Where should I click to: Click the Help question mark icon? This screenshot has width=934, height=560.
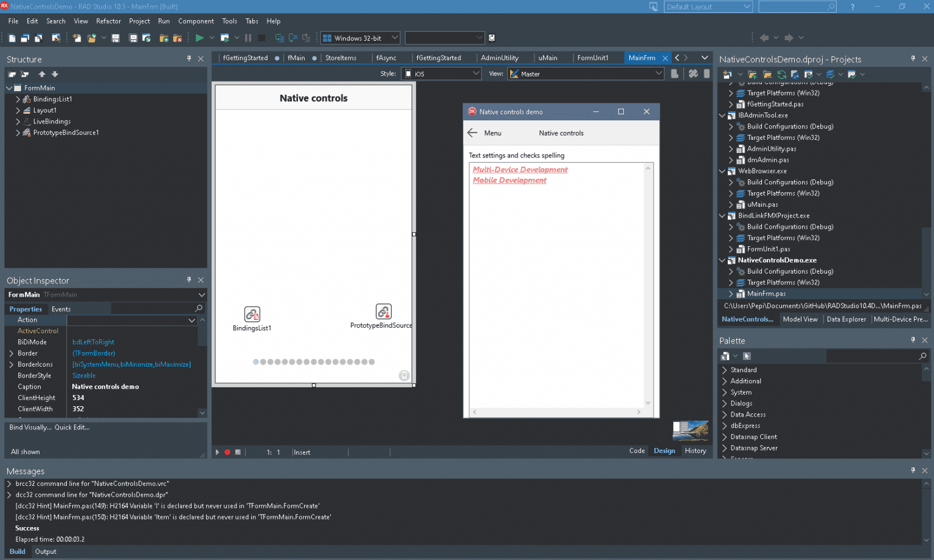pyautogui.click(x=853, y=7)
